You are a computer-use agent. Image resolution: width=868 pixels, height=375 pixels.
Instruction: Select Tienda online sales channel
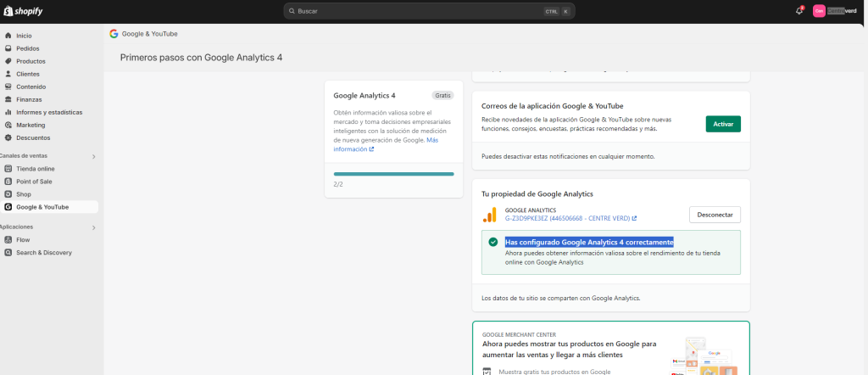[x=35, y=169]
